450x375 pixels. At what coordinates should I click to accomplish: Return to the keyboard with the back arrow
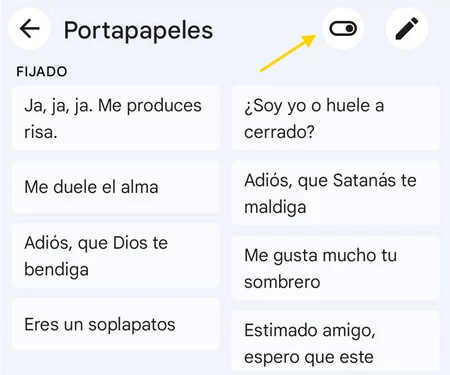[29, 29]
